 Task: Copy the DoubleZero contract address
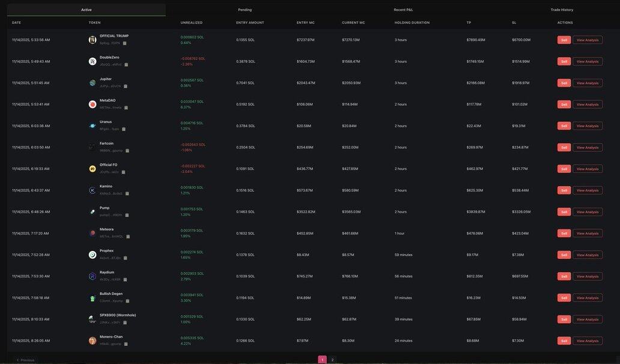[126, 65]
